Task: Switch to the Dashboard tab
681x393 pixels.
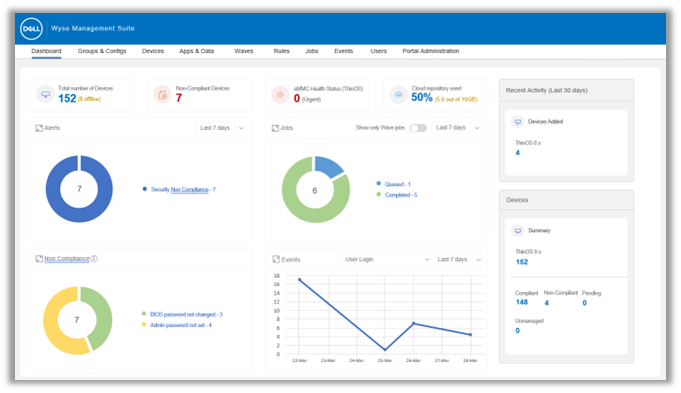Action: pos(46,51)
